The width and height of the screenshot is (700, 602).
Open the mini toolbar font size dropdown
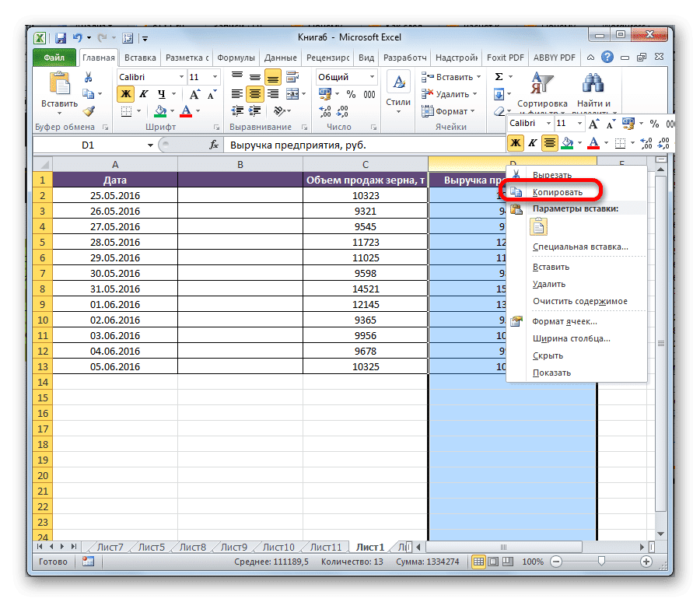[x=579, y=123]
